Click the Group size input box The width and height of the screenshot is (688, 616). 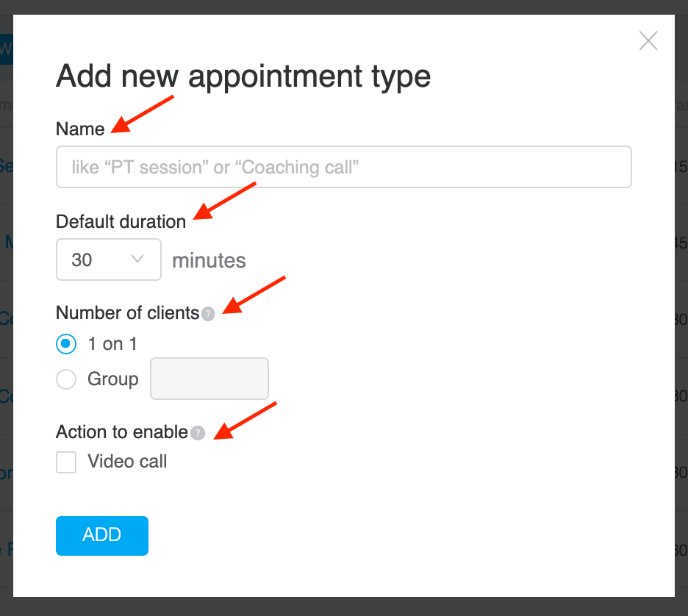(x=209, y=379)
